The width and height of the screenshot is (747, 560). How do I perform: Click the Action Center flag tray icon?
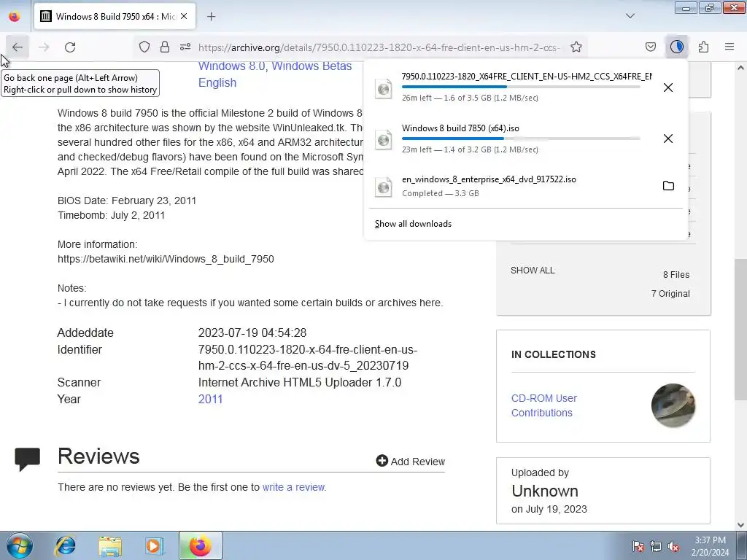[x=638, y=547]
